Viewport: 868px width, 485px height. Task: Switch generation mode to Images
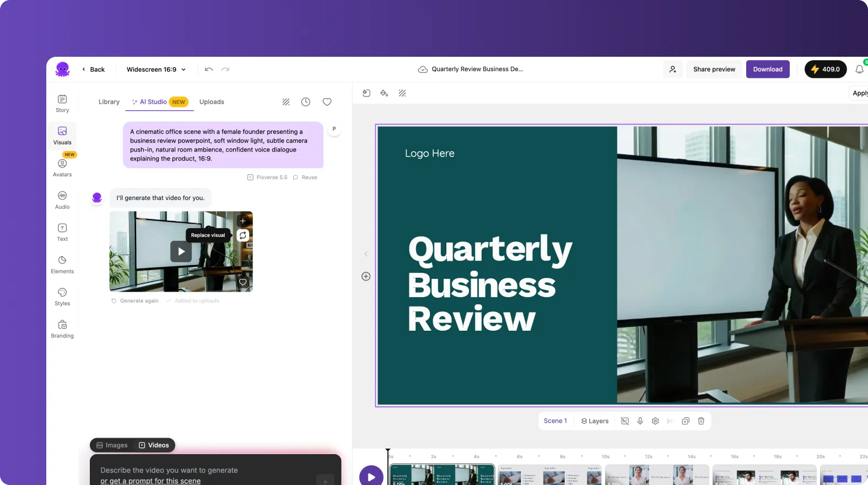[112, 445]
